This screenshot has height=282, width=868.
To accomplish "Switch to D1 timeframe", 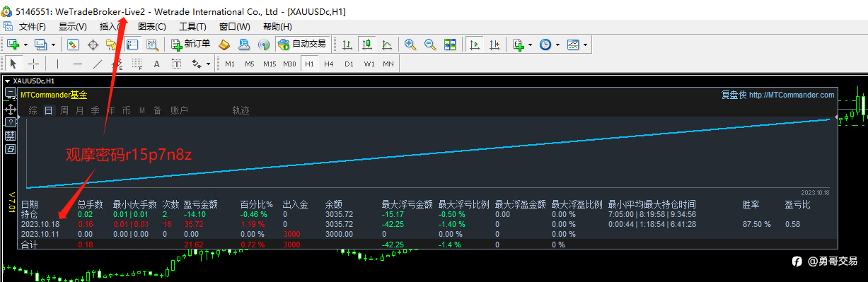I will click(x=349, y=64).
